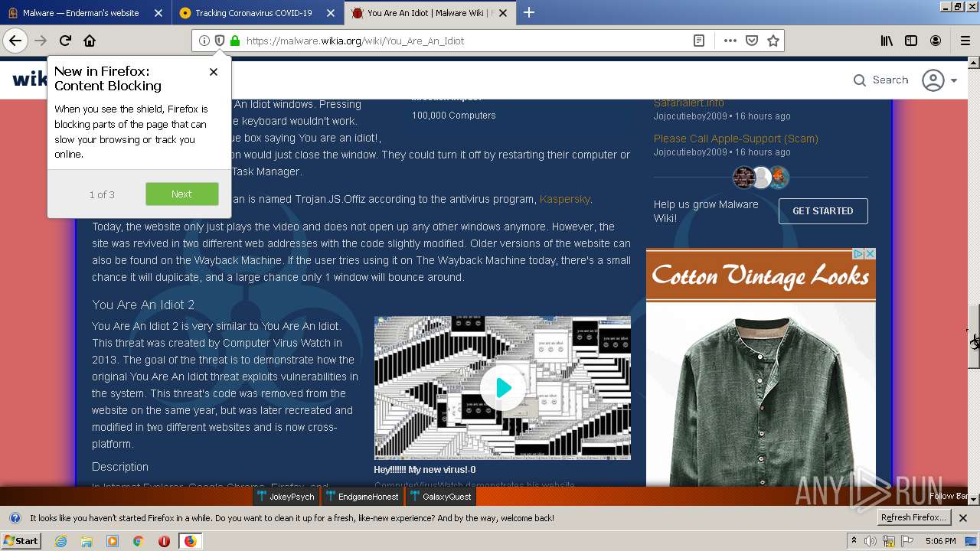Open the JokeyPsych bottom bar item
Image resolution: width=980 pixels, height=551 pixels.
pyautogui.click(x=286, y=497)
